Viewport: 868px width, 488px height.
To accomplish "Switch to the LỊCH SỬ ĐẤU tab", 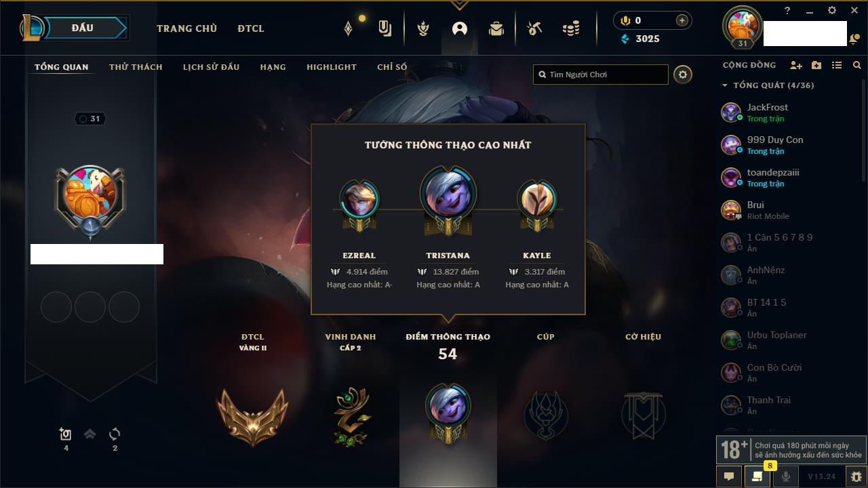I will 211,67.
